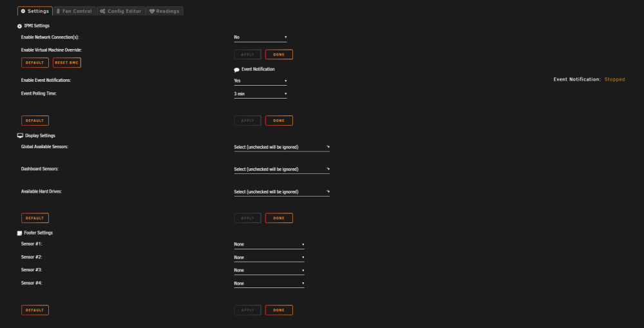The width and height of the screenshot is (644, 328).
Task: Click Apply button in Display Settings
Action: click(x=248, y=218)
